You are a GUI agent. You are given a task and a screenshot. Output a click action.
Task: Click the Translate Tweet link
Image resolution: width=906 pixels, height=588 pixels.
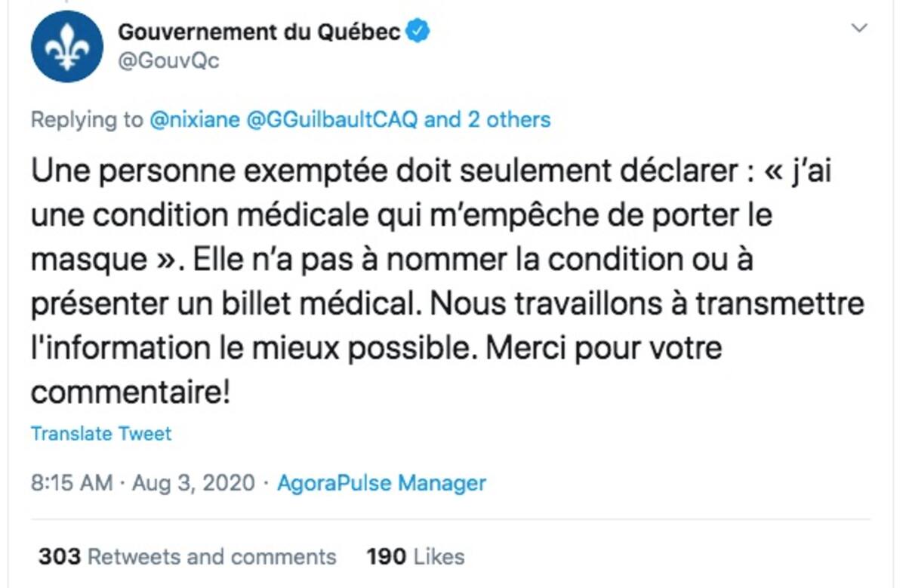coord(100,433)
